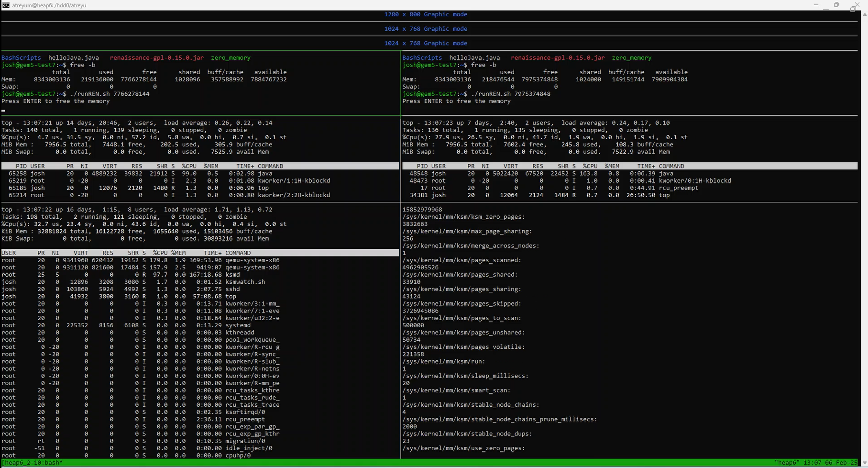The width and height of the screenshot is (868, 468).
Task: Click the pages_volatile value 221358
Action: [413, 354]
